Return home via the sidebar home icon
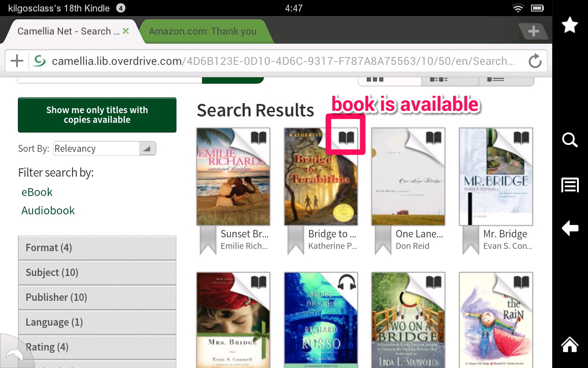588x368 pixels. coord(570,344)
